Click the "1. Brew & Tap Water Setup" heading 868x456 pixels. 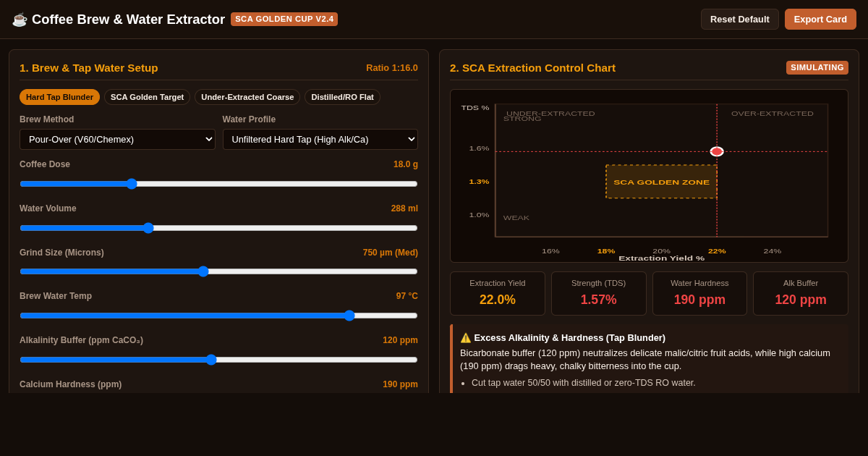(x=89, y=67)
